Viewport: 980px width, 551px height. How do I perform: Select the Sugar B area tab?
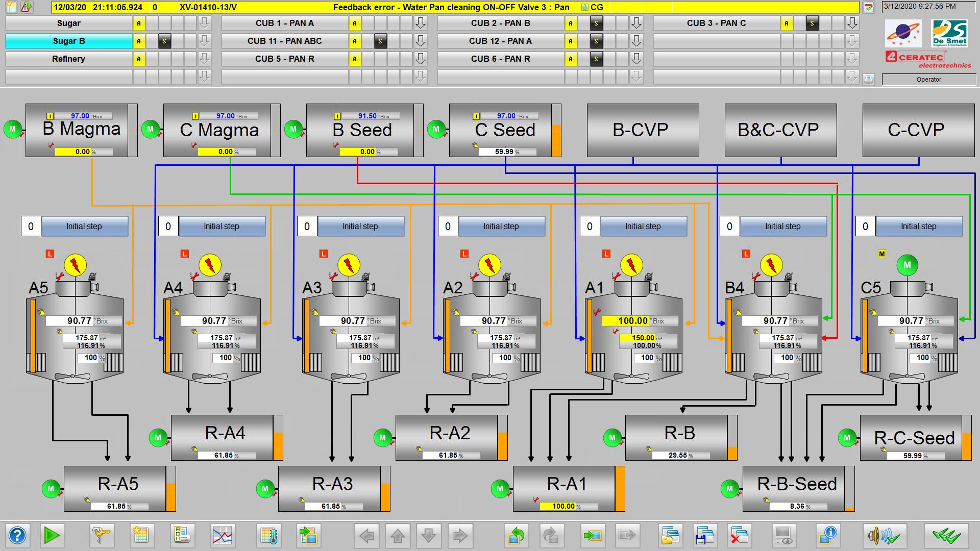69,41
